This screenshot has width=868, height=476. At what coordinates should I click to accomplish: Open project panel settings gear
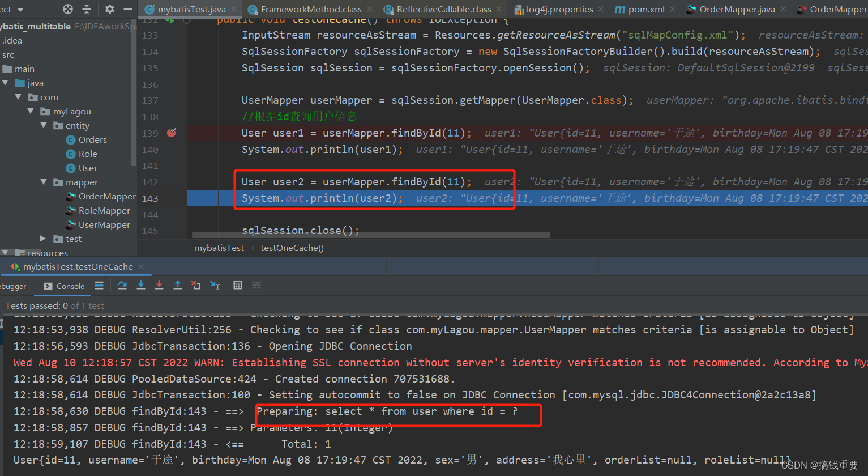[x=110, y=9]
